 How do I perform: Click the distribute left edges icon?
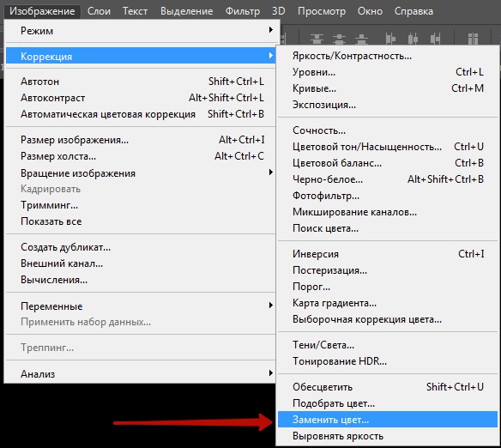click(x=390, y=39)
